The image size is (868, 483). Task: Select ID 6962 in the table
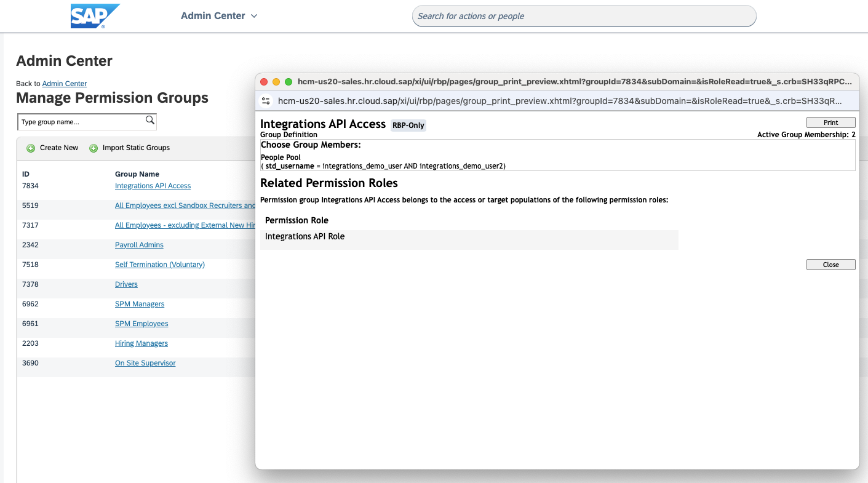(x=30, y=304)
